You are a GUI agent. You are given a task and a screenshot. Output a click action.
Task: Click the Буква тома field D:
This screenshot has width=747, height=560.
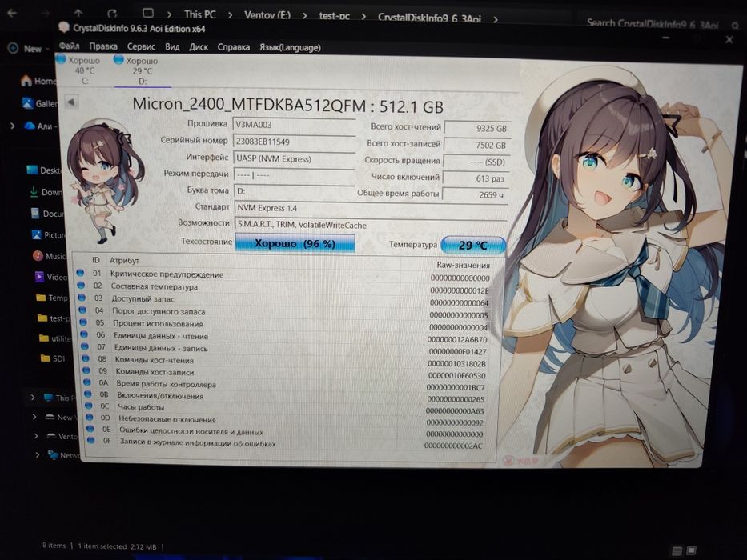(x=295, y=191)
